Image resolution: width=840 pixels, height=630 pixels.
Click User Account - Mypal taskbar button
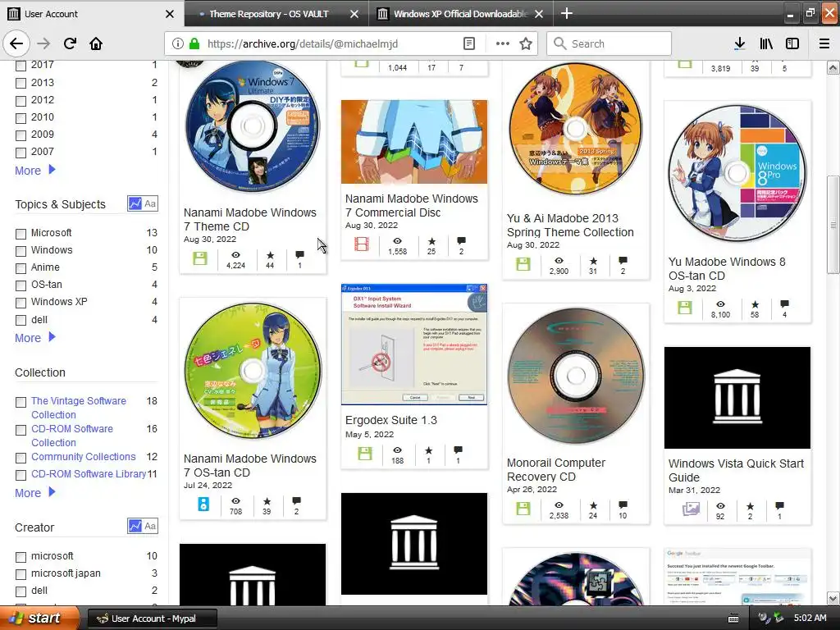(152, 619)
